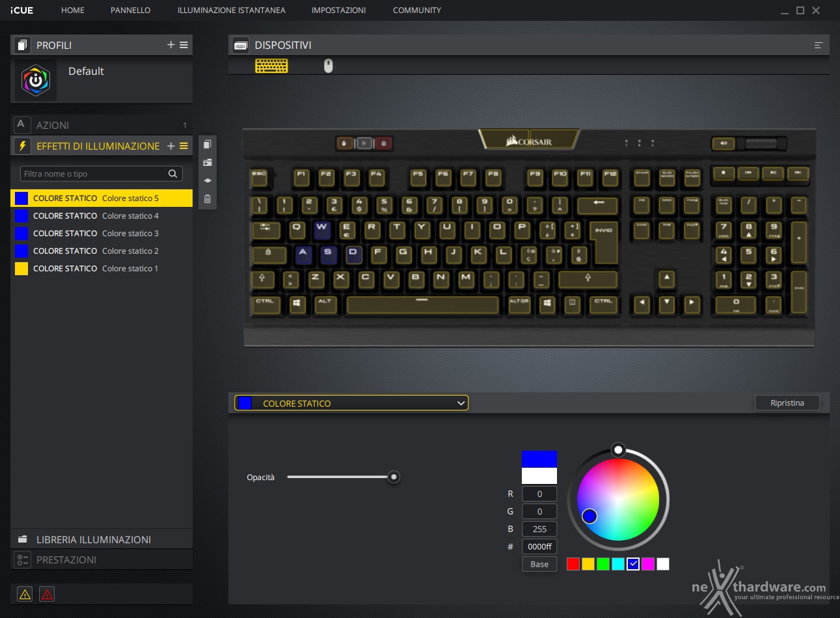
Task: Click the Prestazioni settings icon
Action: point(23,559)
